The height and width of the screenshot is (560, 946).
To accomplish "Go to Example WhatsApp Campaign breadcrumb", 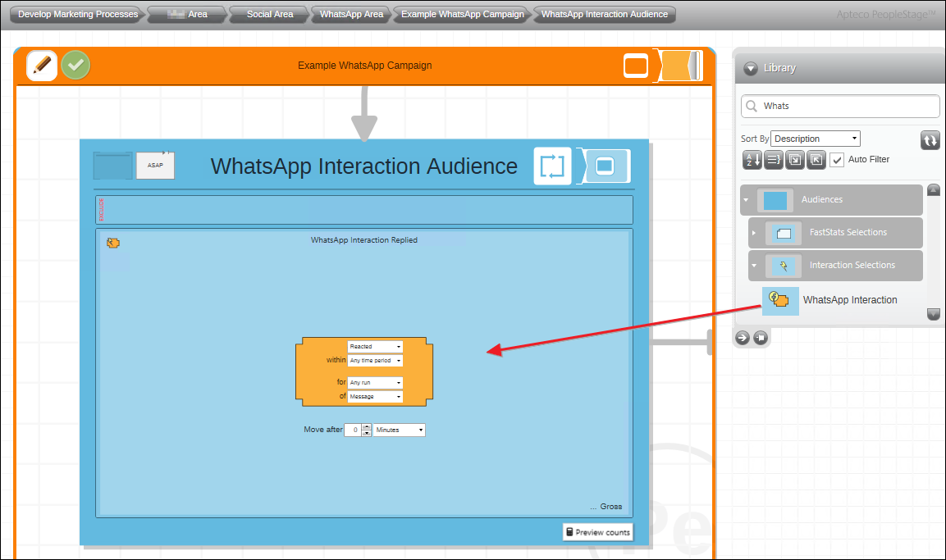I will tap(462, 14).
